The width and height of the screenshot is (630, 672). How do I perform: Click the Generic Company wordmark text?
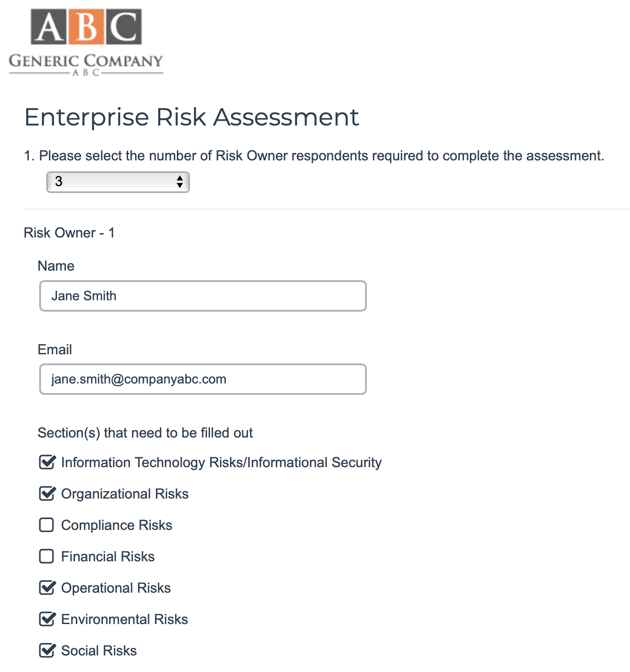click(86, 61)
